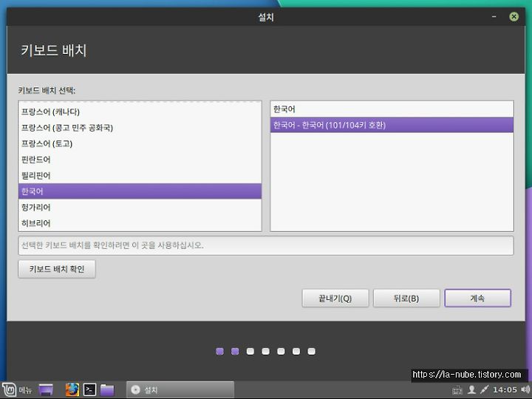The width and height of the screenshot is (532, 399).
Task: Click the keyboard layout test input field
Action: pos(266,245)
